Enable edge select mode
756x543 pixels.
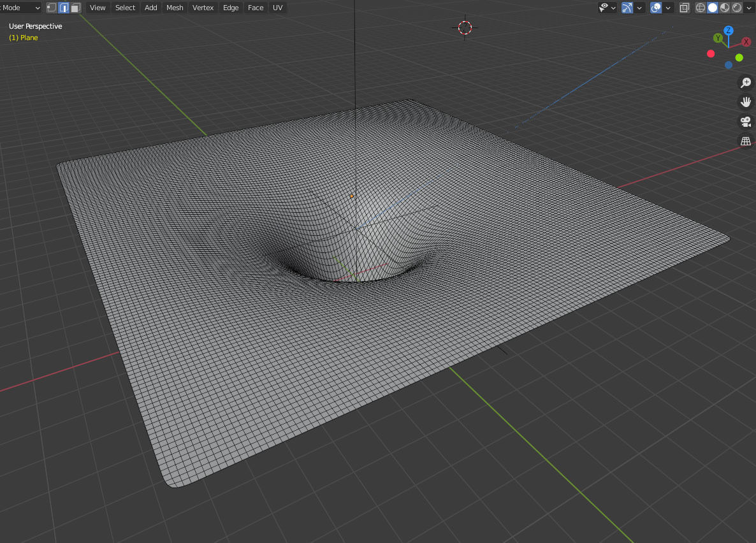(x=64, y=8)
